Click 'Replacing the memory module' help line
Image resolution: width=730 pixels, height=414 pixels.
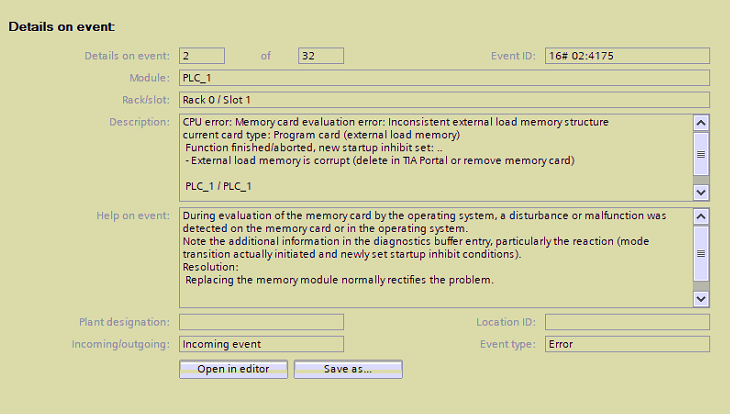point(339,280)
